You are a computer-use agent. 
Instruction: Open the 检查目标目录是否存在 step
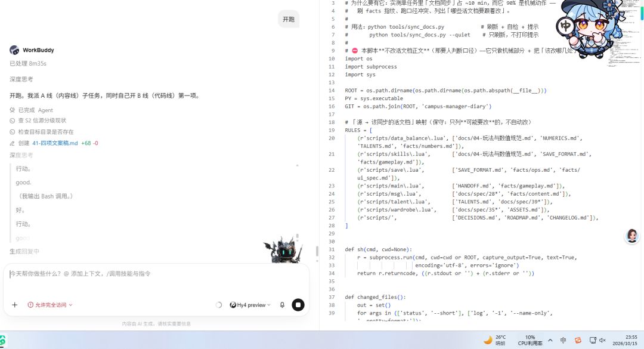click(42, 132)
